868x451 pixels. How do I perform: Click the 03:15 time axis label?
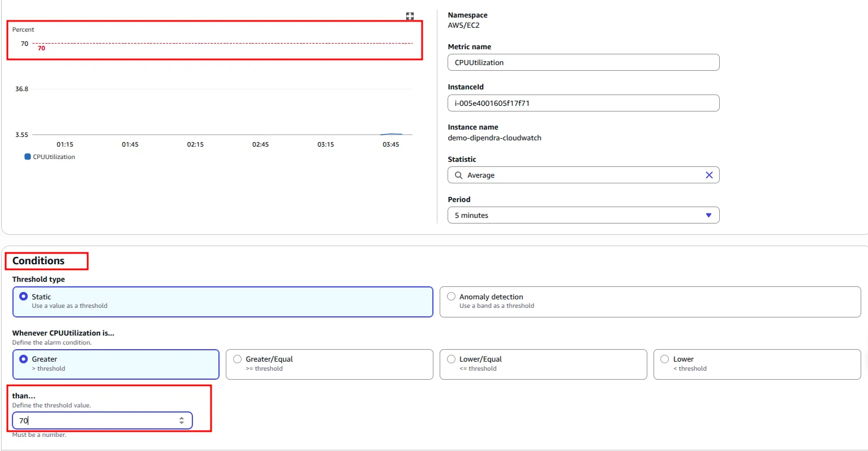(x=325, y=144)
